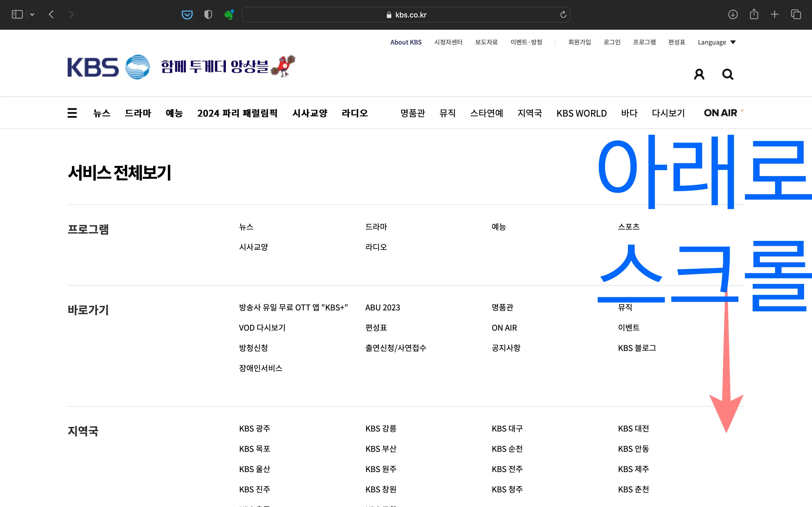Open VOD 다시보기 under 바로가기
This screenshot has width=812, height=507.
[262, 328]
